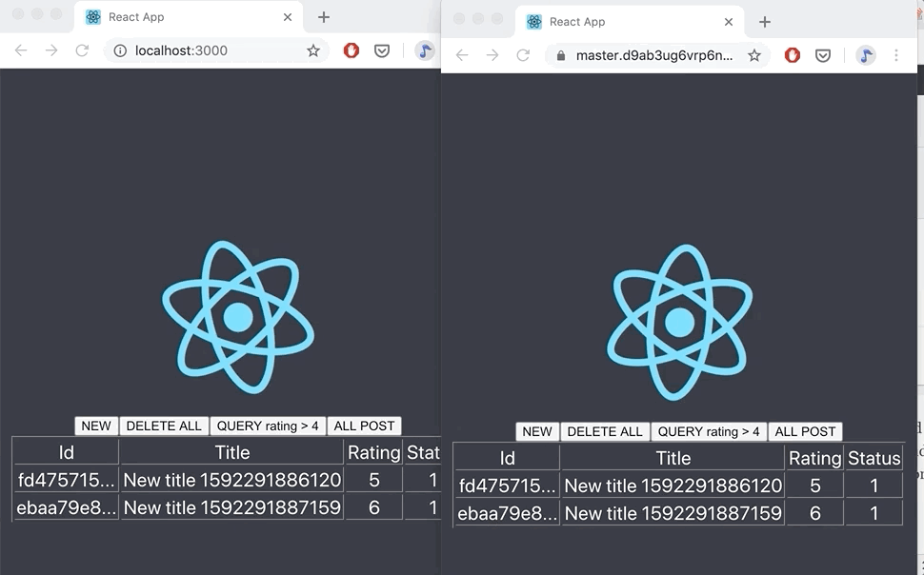The image size is (924, 575).
Task: Bookmark master.d9ab3ug6vrp6n page with star
Action: pos(754,55)
